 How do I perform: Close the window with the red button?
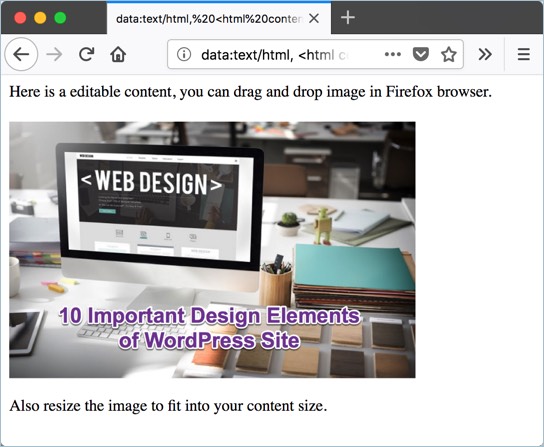(x=20, y=18)
